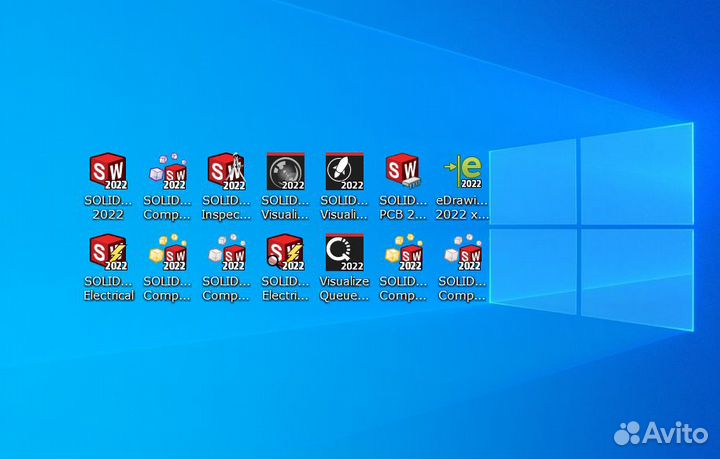Click yellow-cube Composer icon beside SOLIDWORKS Electrical
This screenshot has height=459, width=720.
(x=167, y=253)
